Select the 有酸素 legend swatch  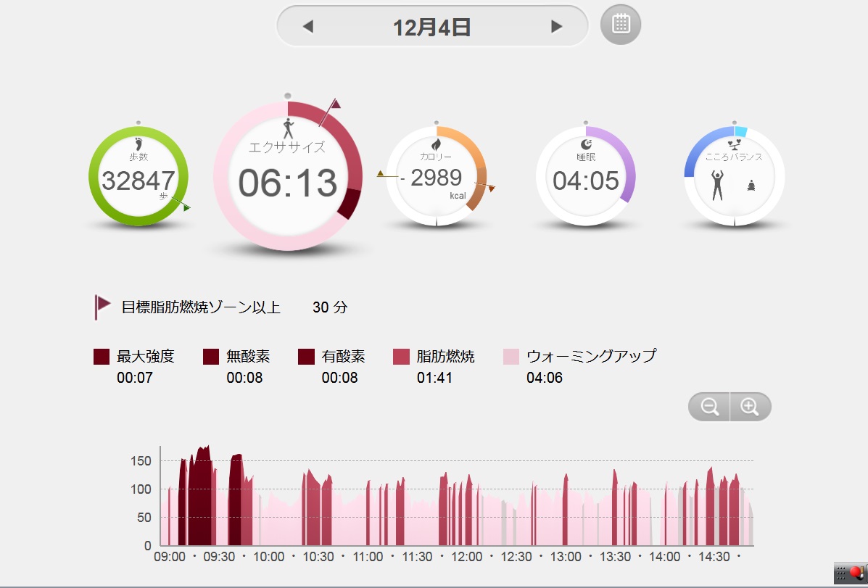[306, 357]
